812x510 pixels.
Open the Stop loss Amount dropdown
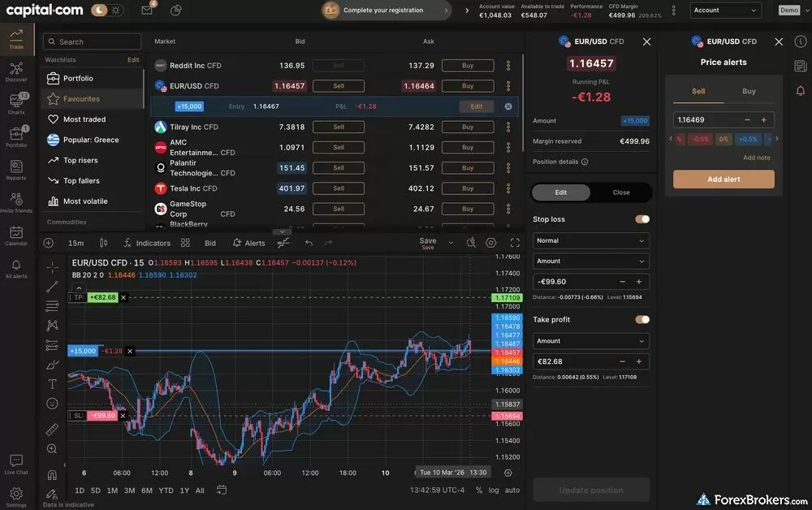click(x=591, y=261)
